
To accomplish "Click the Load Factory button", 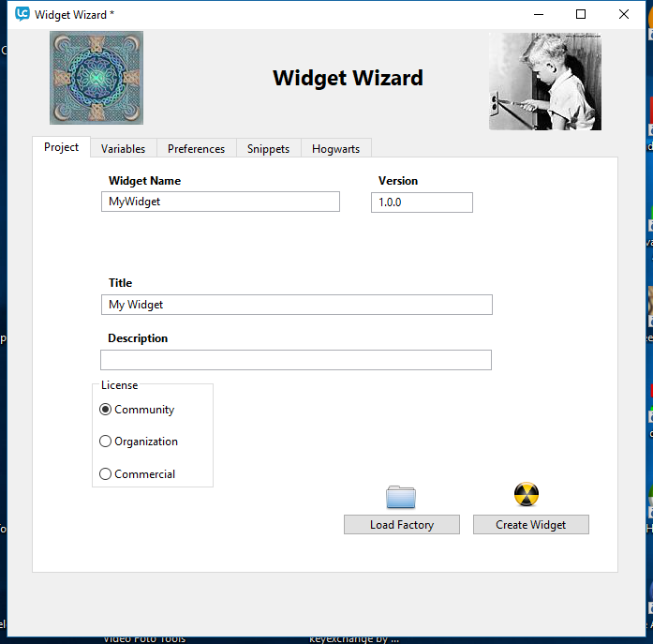I will tap(402, 524).
